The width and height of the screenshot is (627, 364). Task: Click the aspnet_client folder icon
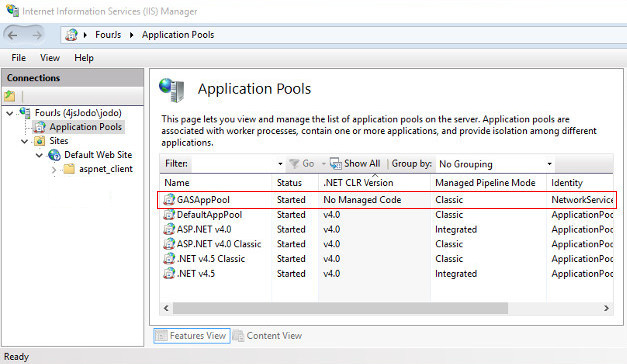point(69,169)
